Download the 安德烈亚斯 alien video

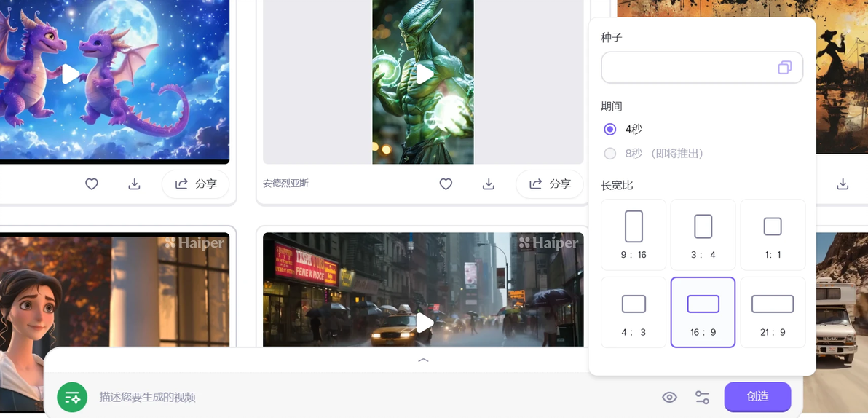tap(488, 184)
